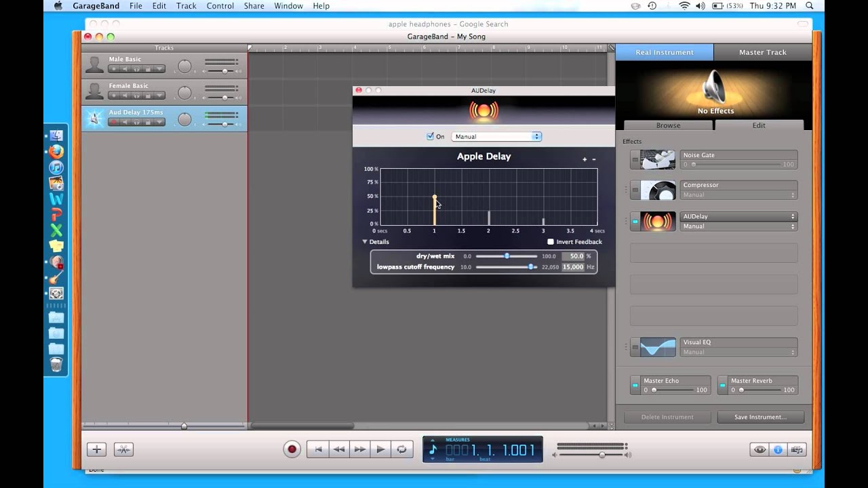Click the Male Basic track instrument icon
Image resolution: width=868 pixels, height=488 pixels.
click(x=94, y=65)
